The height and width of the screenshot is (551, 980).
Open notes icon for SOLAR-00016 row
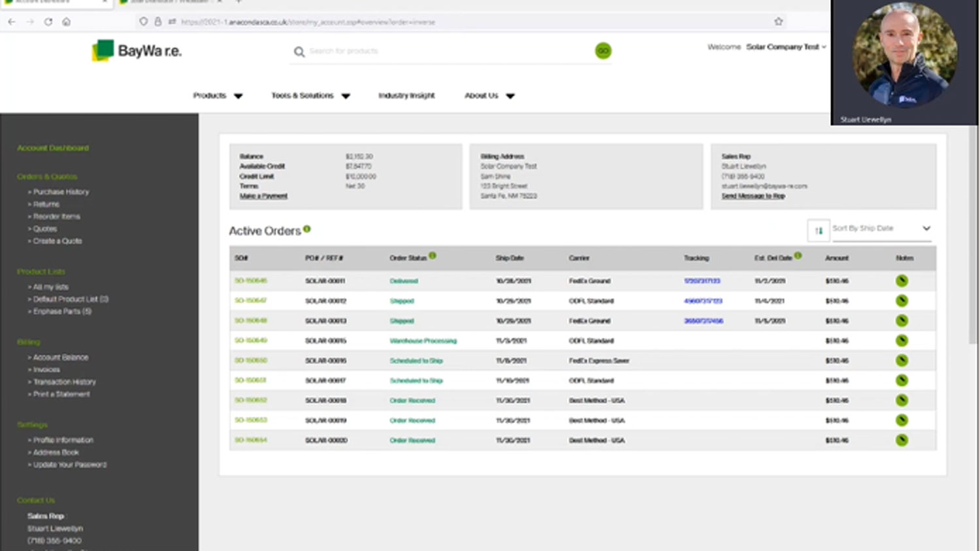pos(902,360)
